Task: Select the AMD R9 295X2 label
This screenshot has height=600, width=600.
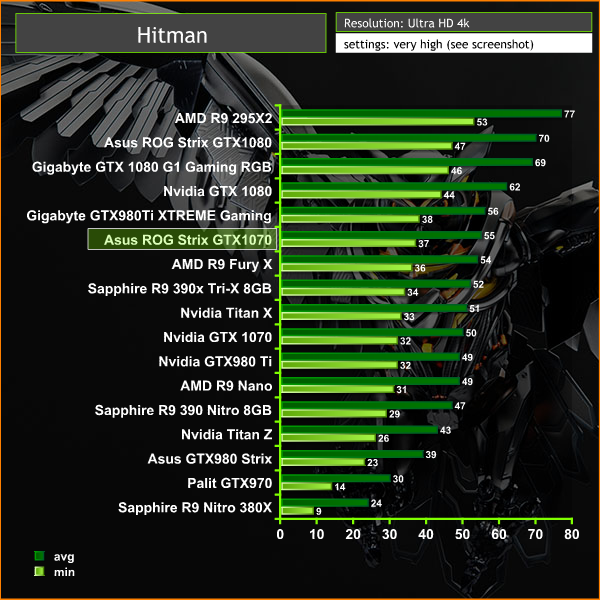Action: (x=223, y=118)
